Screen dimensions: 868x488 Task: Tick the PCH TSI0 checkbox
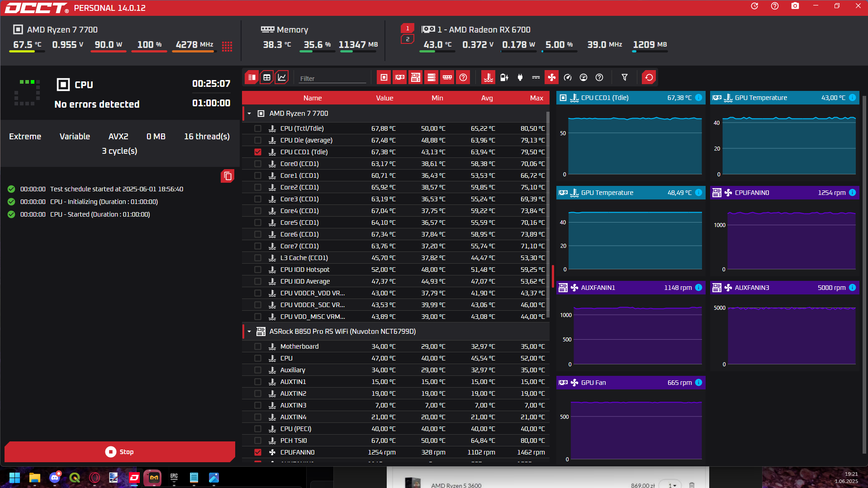[258, 441]
